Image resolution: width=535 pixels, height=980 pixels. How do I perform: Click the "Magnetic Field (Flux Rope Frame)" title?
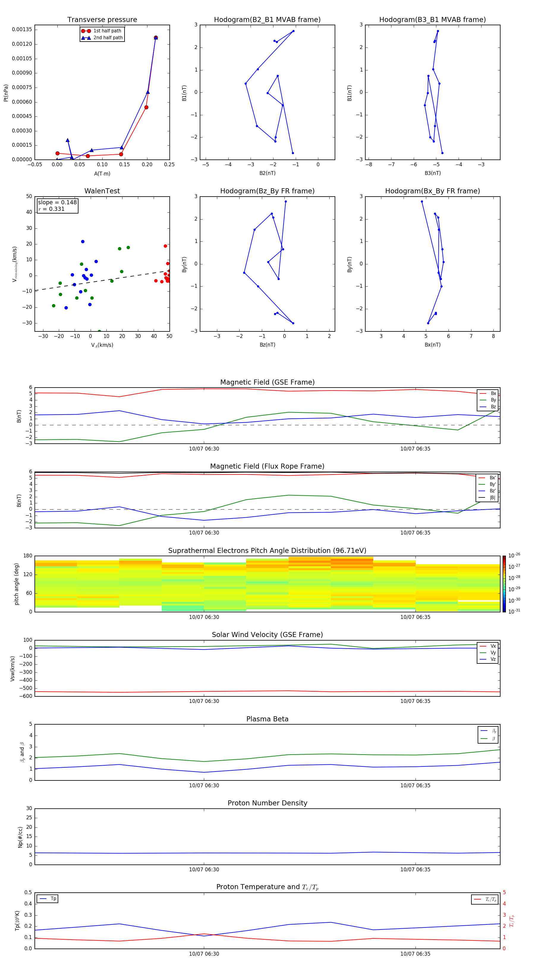tap(267, 467)
